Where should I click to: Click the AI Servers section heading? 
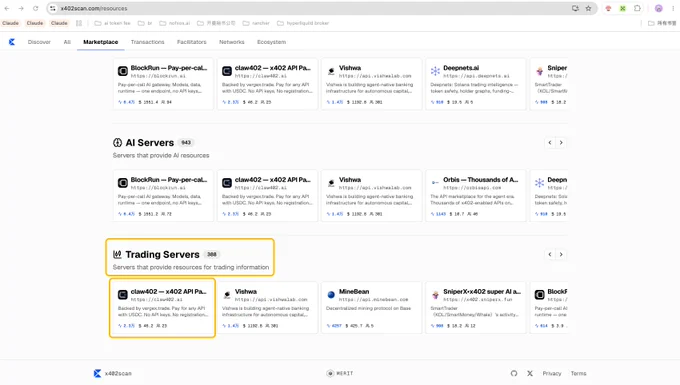click(150, 143)
